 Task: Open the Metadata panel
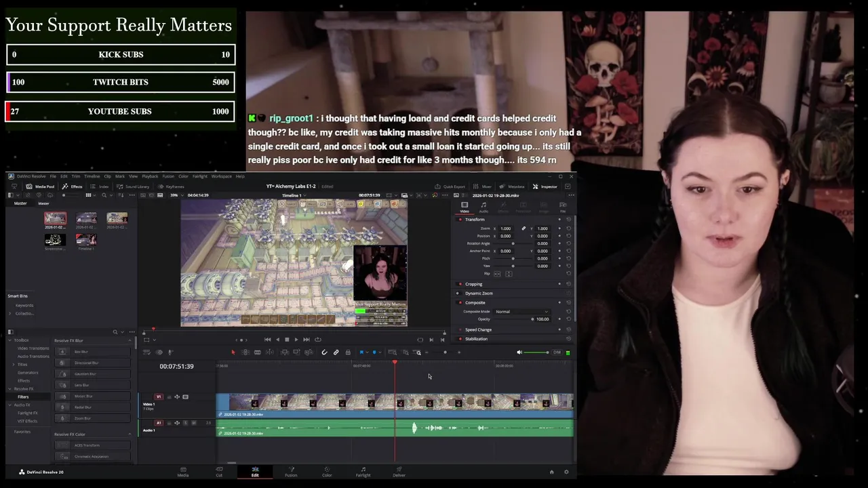(x=512, y=186)
